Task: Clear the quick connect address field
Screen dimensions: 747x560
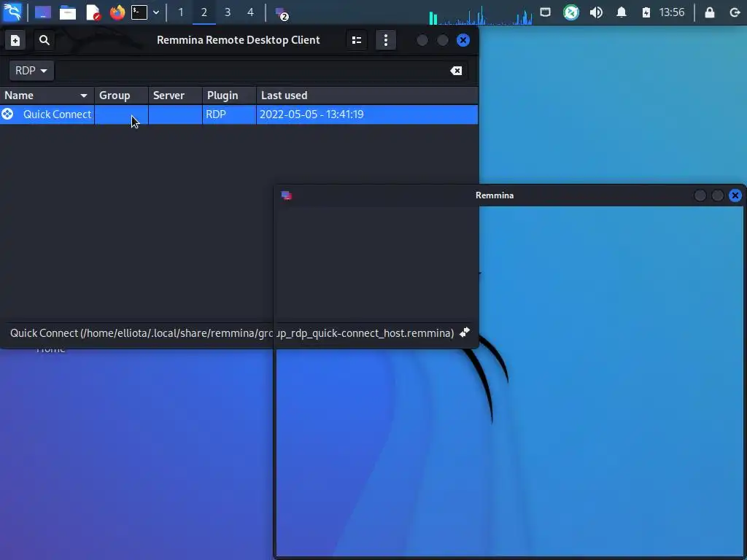Action: (456, 71)
